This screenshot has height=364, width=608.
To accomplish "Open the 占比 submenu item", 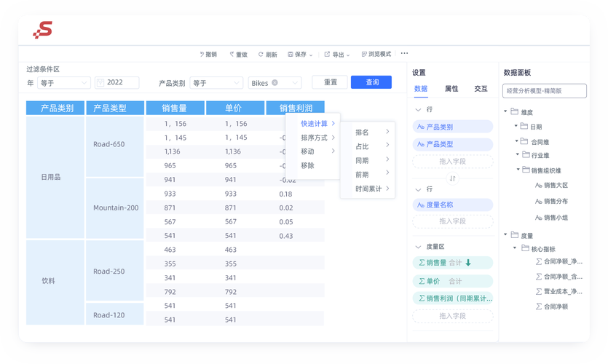I will (x=371, y=146).
